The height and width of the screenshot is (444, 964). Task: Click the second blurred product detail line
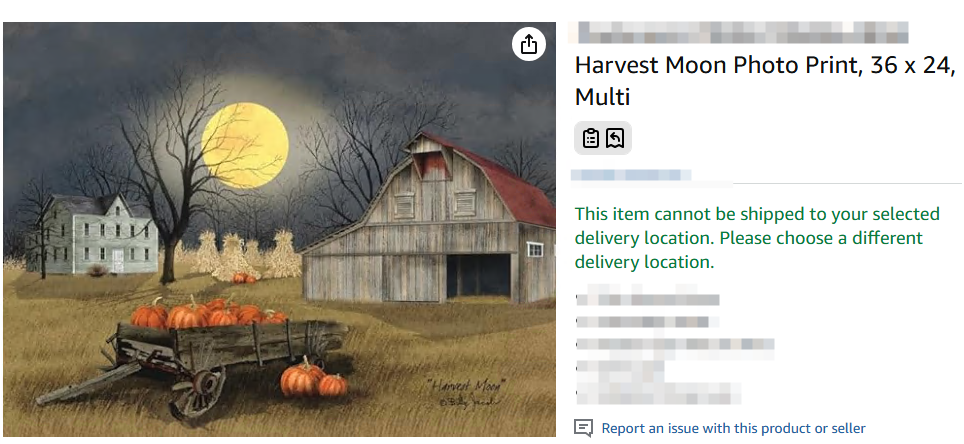pos(645,322)
